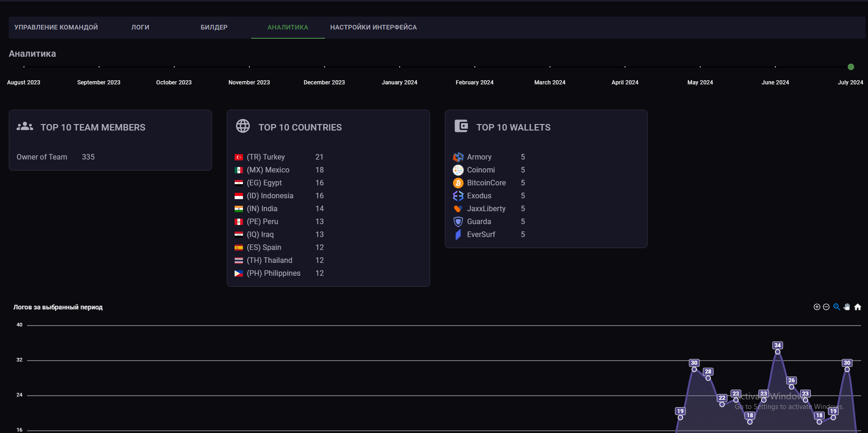868x433 pixels.
Task: Click the chart data point labeled 26
Action: pos(791,387)
